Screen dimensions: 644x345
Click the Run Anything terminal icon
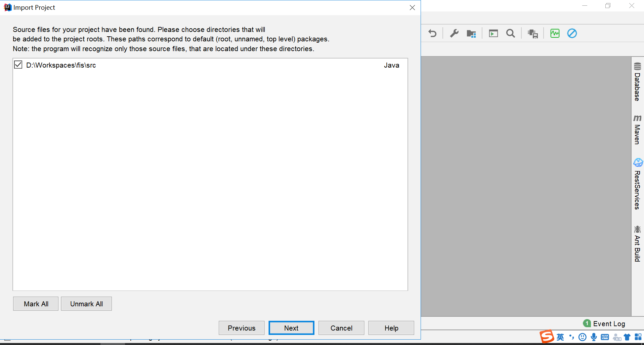493,33
